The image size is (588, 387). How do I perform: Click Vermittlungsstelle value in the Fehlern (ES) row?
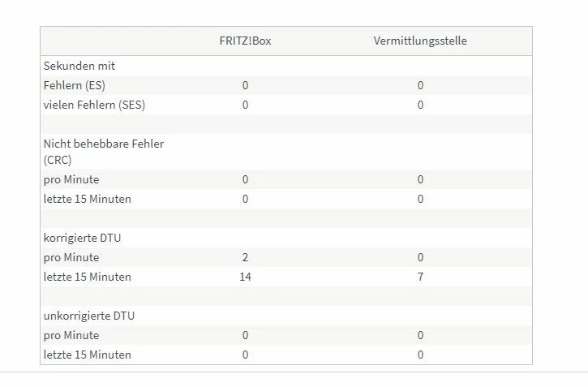tap(420, 85)
